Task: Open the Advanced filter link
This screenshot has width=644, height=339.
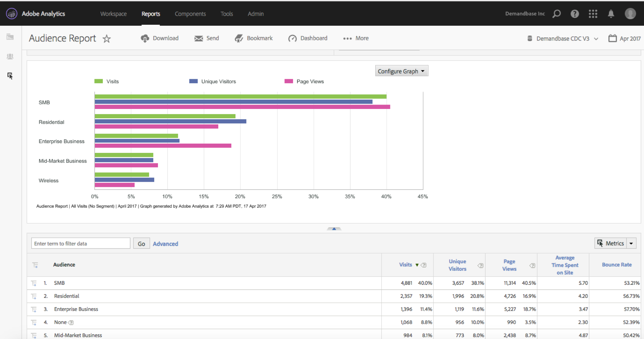Action: 165,244
